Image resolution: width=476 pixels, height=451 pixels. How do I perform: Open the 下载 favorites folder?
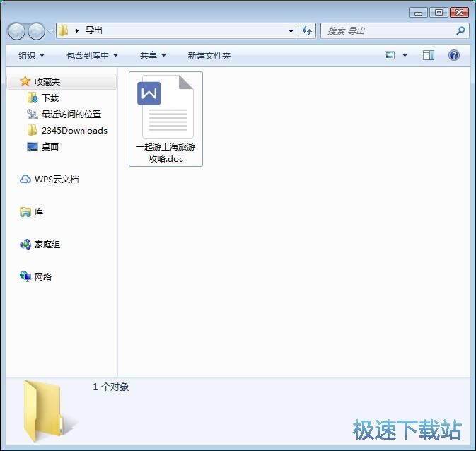pyautogui.click(x=50, y=98)
